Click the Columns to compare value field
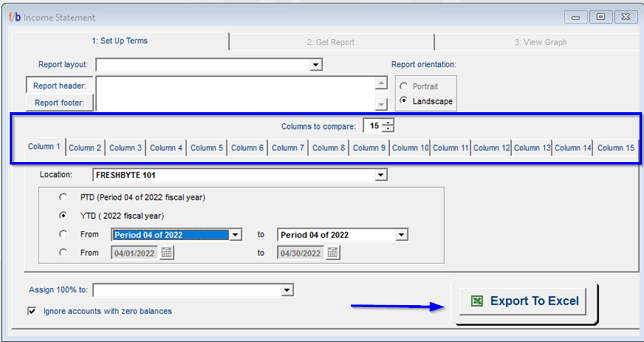This screenshot has width=644, height=342. pos(373,126)
